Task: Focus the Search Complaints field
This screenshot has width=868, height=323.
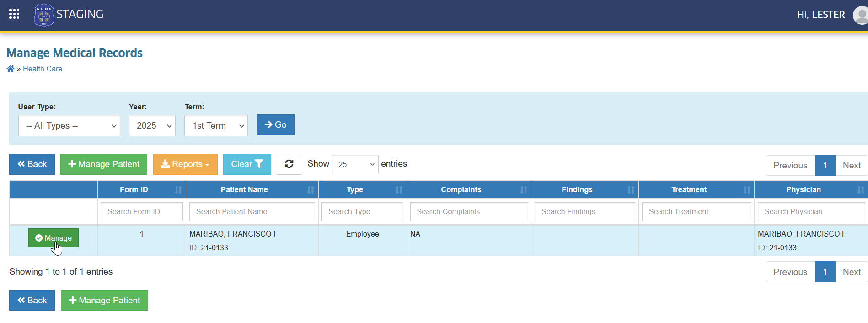Action: tap(469, 211)
